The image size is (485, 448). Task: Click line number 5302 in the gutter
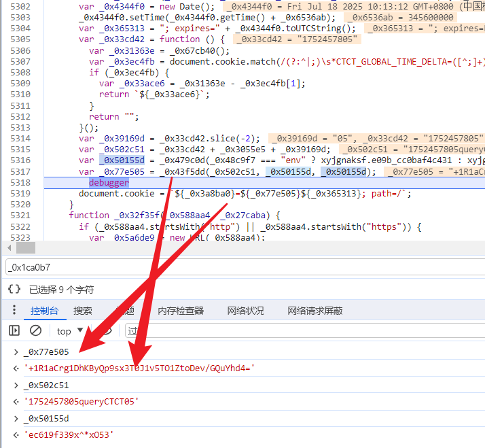coord(20,7)
